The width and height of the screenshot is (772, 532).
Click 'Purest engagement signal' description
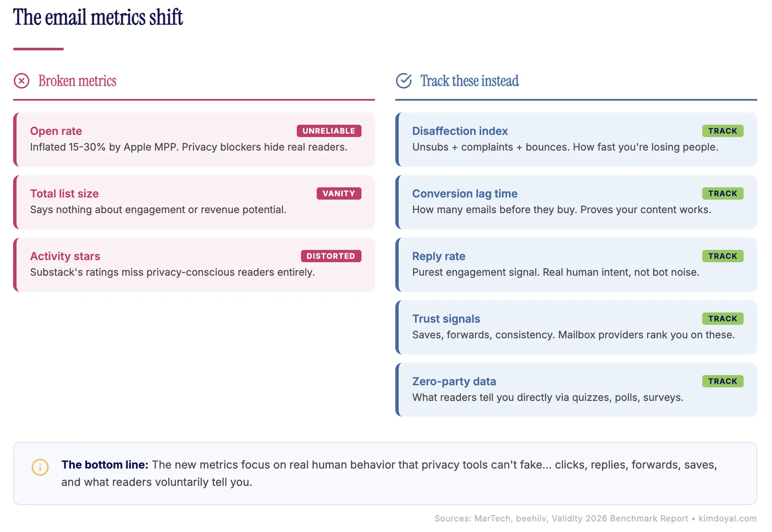point(556,272)
